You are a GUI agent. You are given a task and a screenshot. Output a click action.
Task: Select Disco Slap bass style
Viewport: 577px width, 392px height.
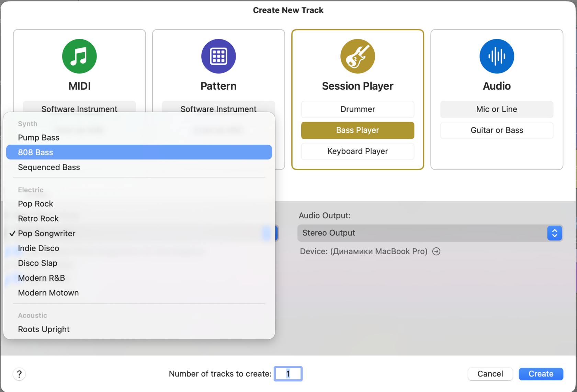click(x=139, y=263)
